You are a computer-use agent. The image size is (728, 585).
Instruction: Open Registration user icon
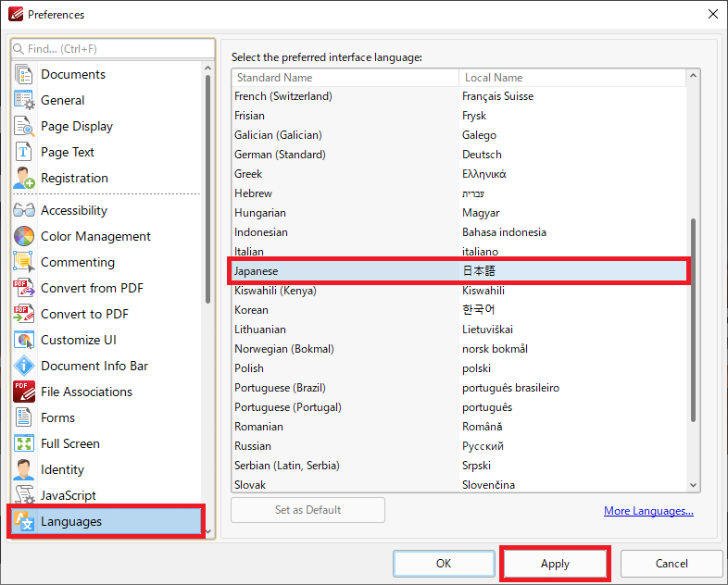24,178
